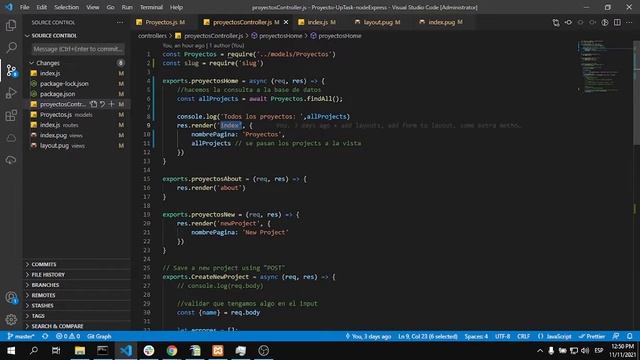
Task: Change language mode JavaScript in status bar
Action: point(554,336)
